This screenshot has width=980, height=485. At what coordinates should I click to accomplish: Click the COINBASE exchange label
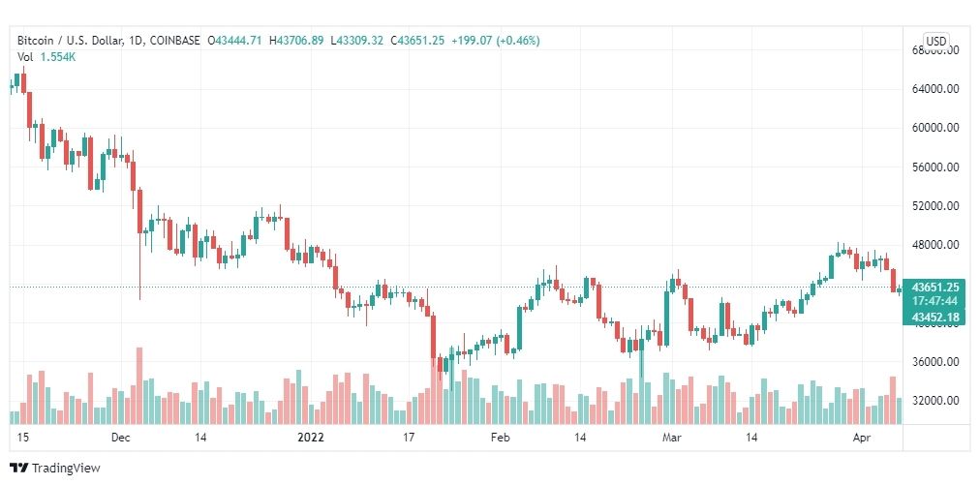[x=175, y=41]
